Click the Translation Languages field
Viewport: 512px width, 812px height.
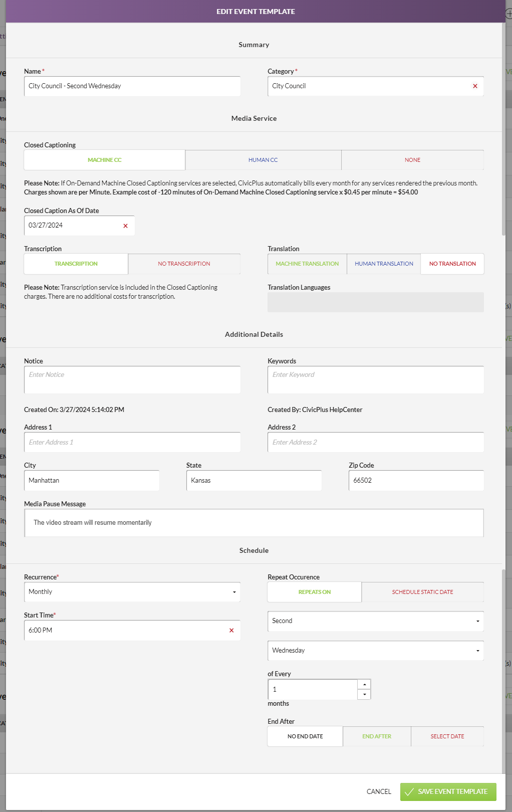tap(376, 302)
